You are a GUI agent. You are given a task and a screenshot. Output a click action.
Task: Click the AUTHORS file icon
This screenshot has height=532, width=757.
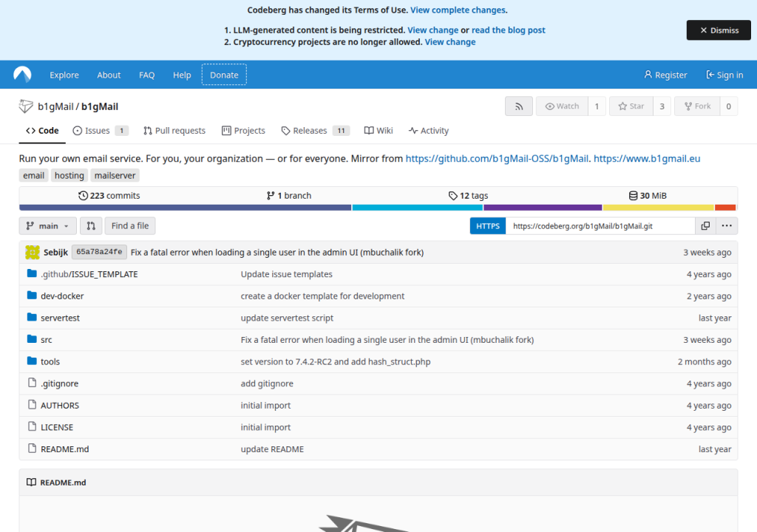[x=32, y=405]
